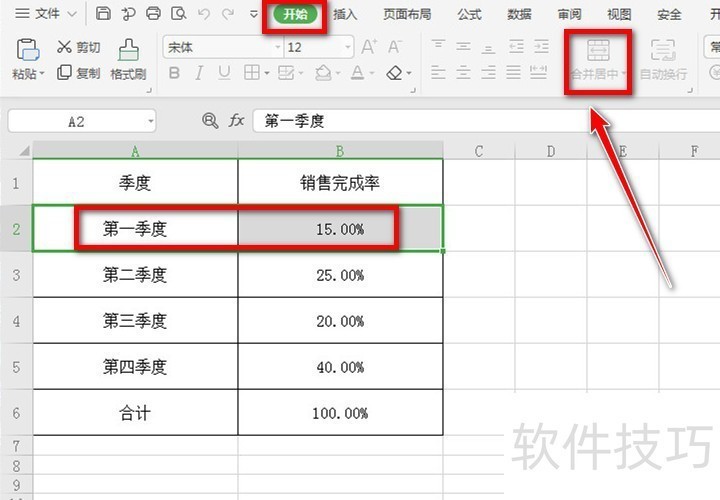The height and width of the screenshot is (500, 720).
Task: Open the 公式 tab
Action: 469,14
